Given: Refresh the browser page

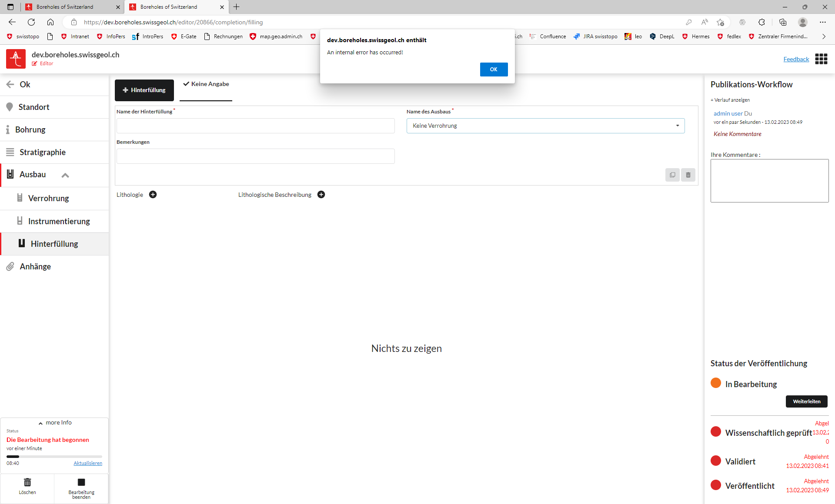Looking at the screenshot, I should (31, 22).
